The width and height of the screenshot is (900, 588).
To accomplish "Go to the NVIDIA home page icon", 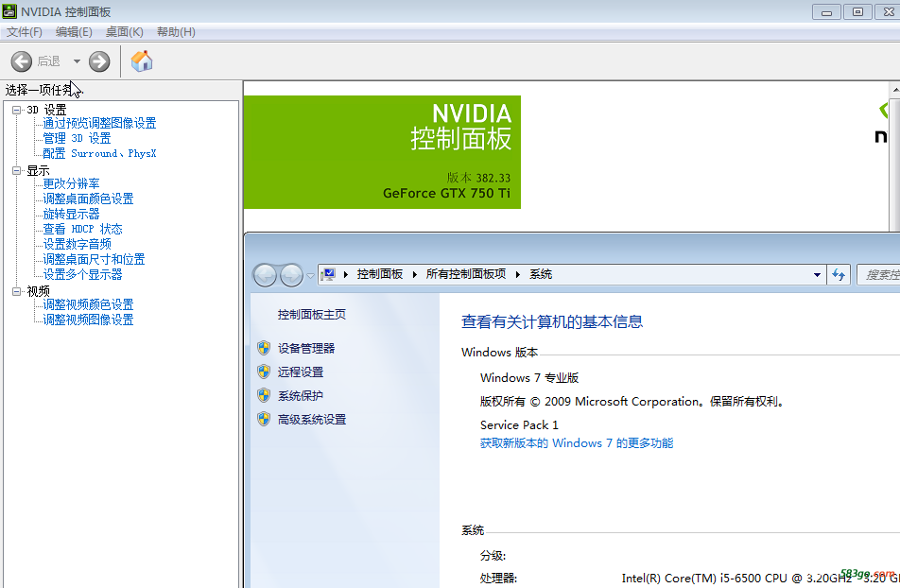I will click(x=142, y=61).
